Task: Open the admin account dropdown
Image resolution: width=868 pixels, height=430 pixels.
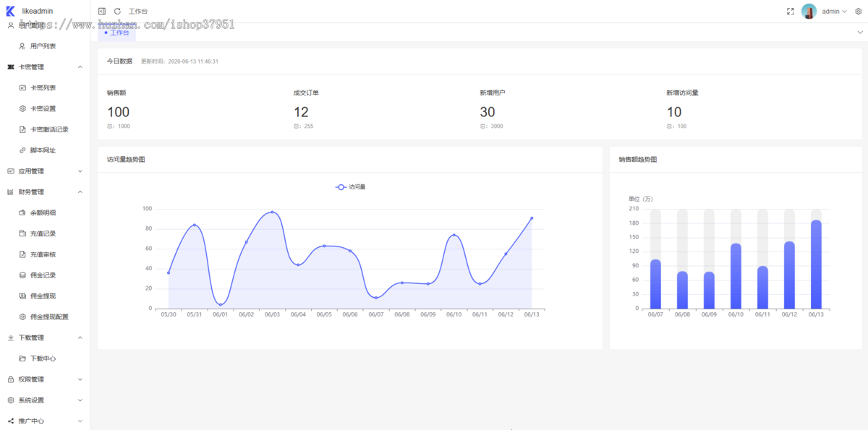Action: [x=834, y=12]
